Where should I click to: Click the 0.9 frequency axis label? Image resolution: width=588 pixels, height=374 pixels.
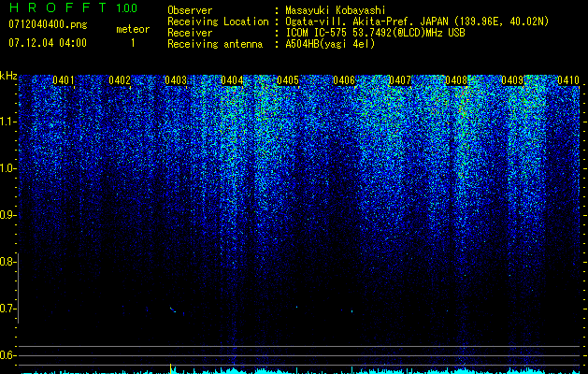(7, 215)
